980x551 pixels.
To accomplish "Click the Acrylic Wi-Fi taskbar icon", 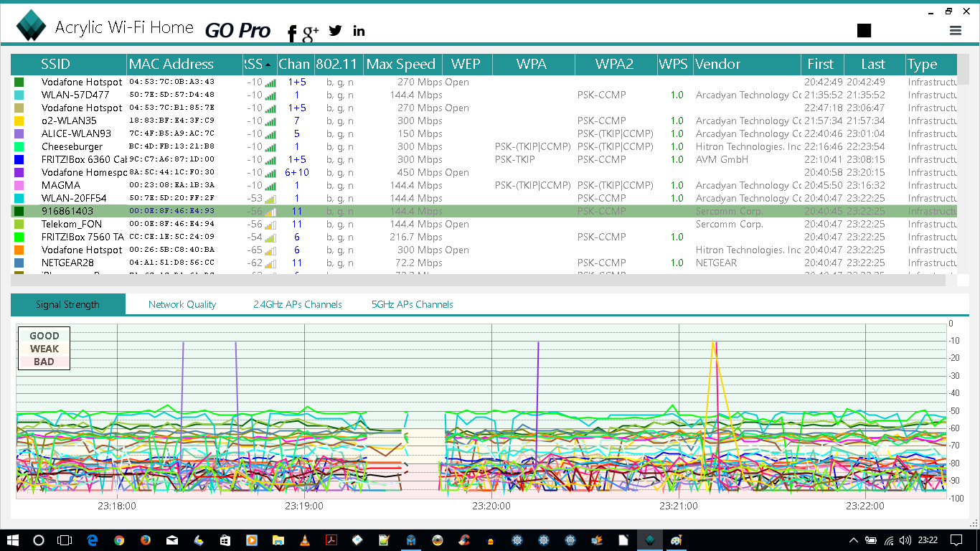I will click(649, 540).
